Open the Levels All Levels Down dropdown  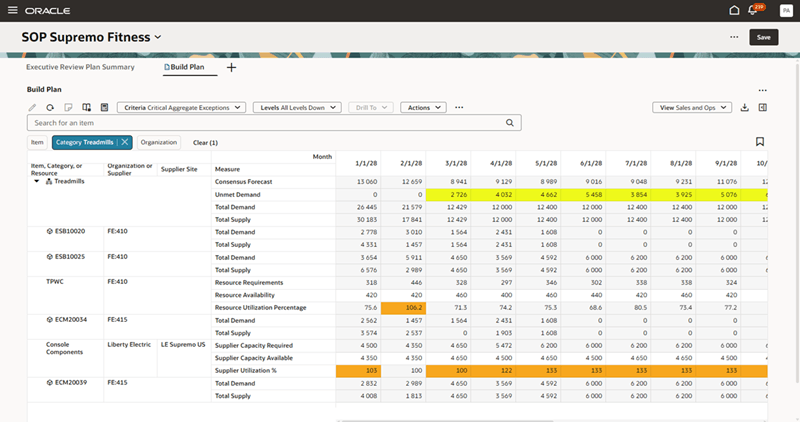pyautogui.click(x=297, y=107)
